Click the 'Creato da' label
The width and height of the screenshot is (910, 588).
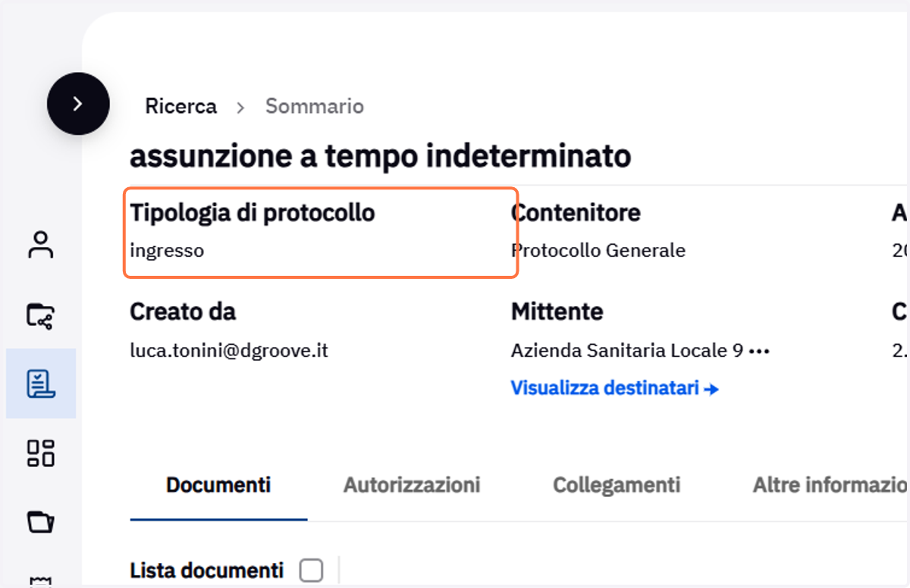click(183, 311)
